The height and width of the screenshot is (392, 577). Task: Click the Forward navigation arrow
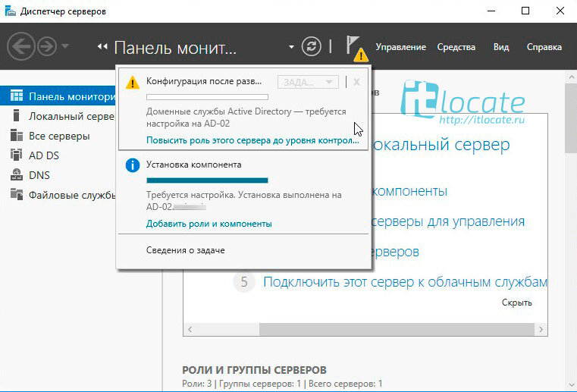pyautogui.click(x=47, y=46)
